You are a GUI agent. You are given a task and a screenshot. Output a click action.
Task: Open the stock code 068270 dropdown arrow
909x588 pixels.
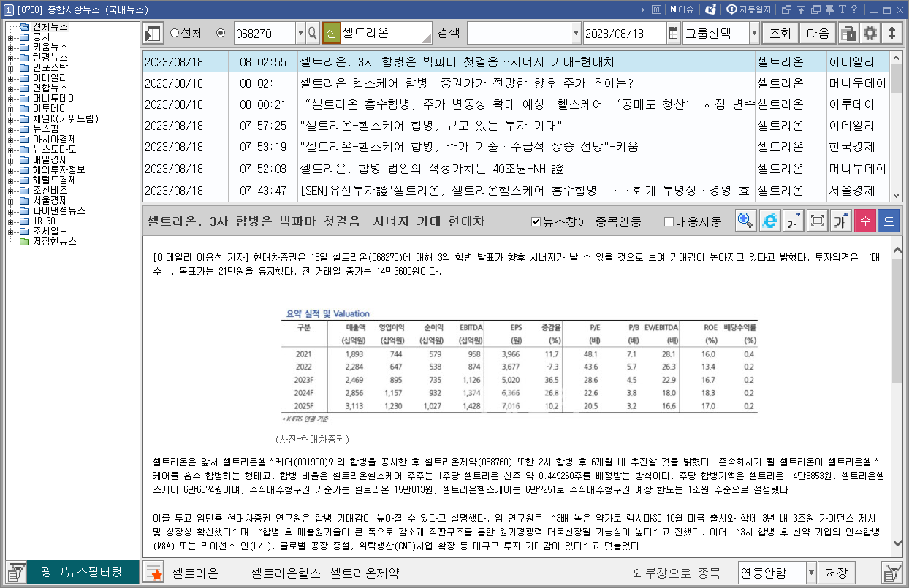(300, 34)
